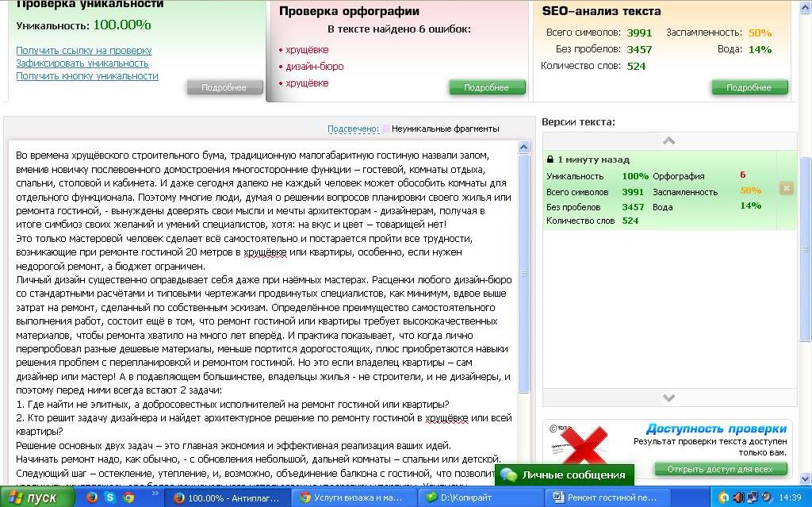The height and width of the screenshot is (507, 812).
Task: Click inside the checked text editing area
Action: pos(263,313)
